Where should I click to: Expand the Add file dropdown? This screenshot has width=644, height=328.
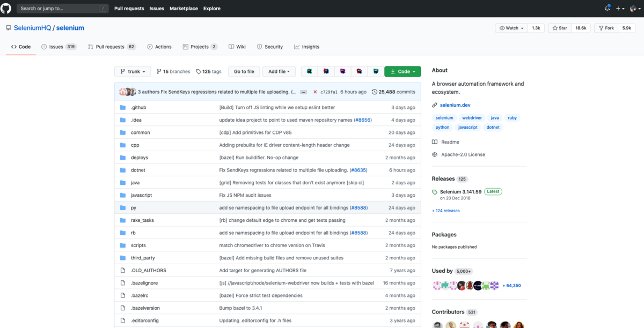click(x=279, y=71)
